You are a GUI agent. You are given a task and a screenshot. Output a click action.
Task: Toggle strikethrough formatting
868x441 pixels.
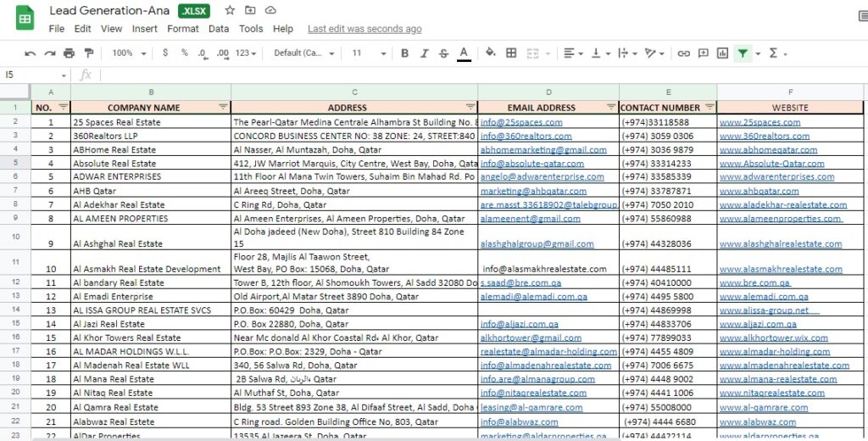(x=443, y=53)
